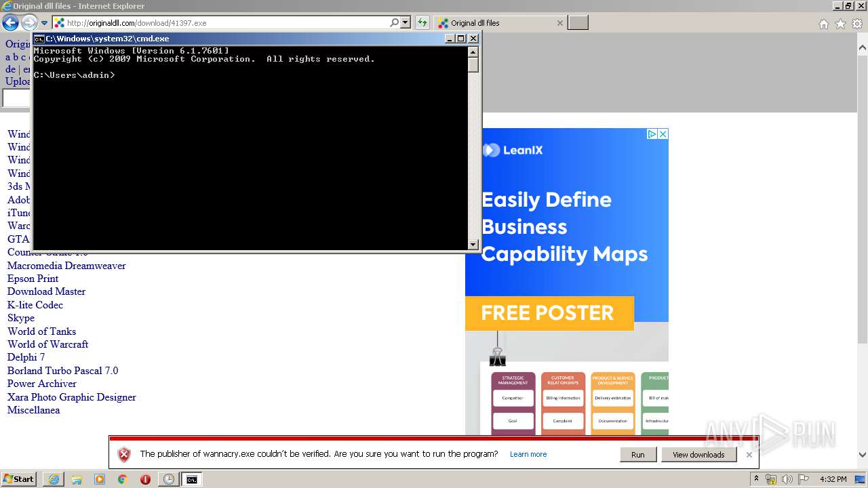Click the search magnifier in address bar
This screenshot has width=868, height=488.
[x=394, y=22]
